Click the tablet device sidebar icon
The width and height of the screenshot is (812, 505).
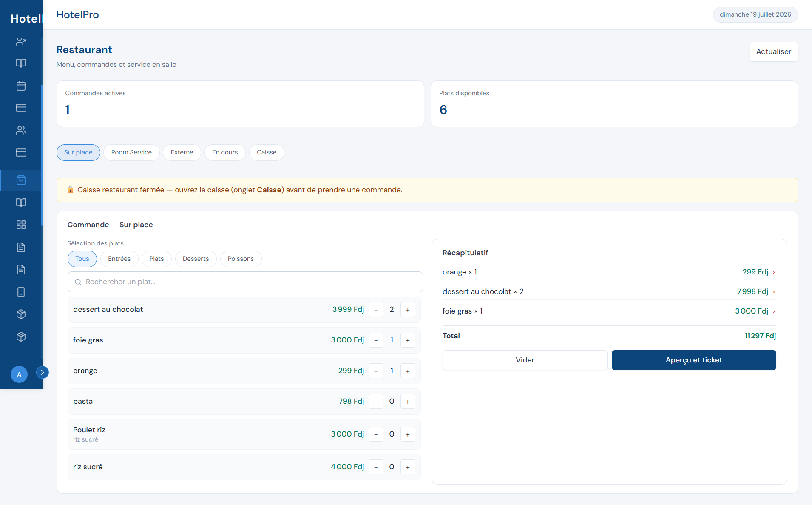(x=21, y=292)
